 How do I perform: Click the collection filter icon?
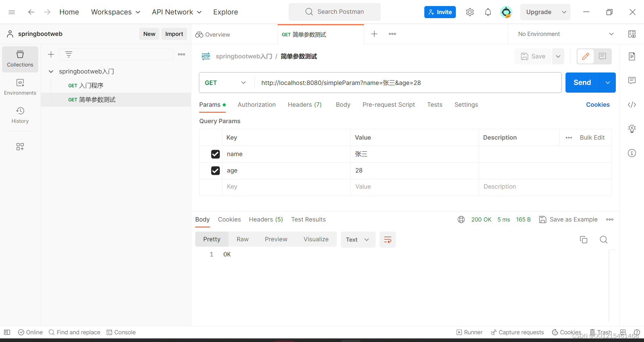tap(69, 54)
